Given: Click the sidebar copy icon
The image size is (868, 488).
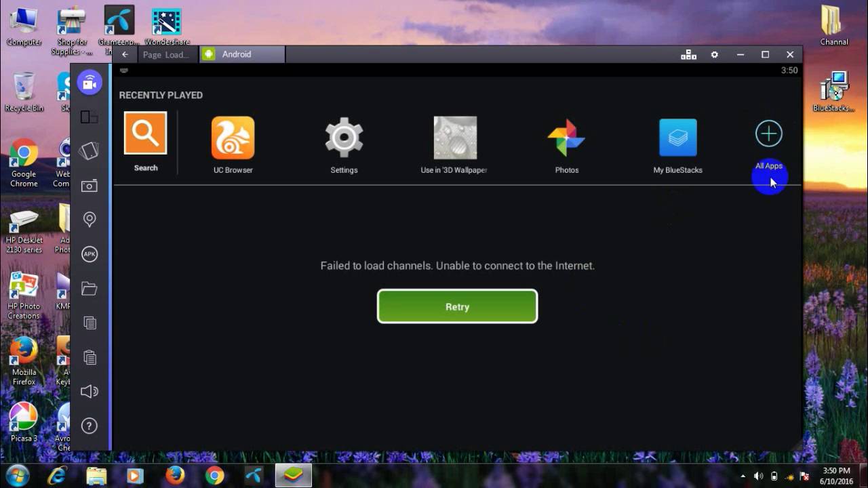Looking at the screenshot, I should click(90, 323).
